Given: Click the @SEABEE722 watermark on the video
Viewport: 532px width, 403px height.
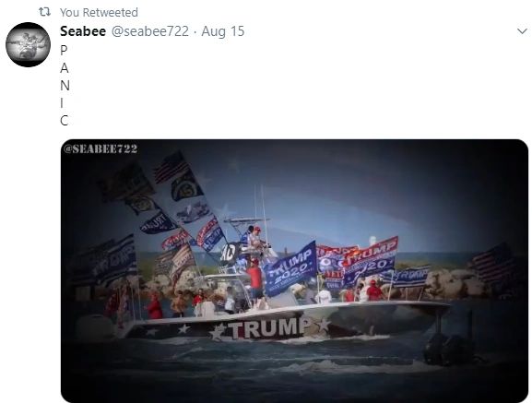Looking at the screenshot, I should 100,148.
